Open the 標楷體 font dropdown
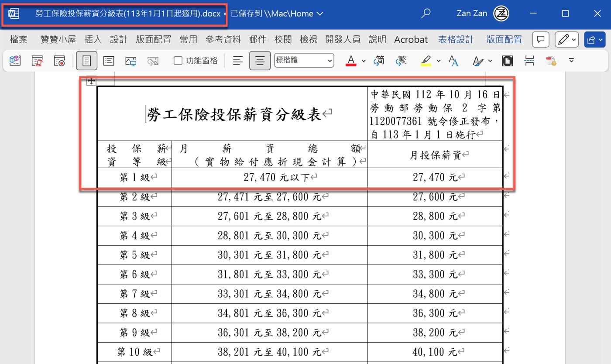Screen dimensions: 611x364 pyautogui.click(x=304, y=61)
